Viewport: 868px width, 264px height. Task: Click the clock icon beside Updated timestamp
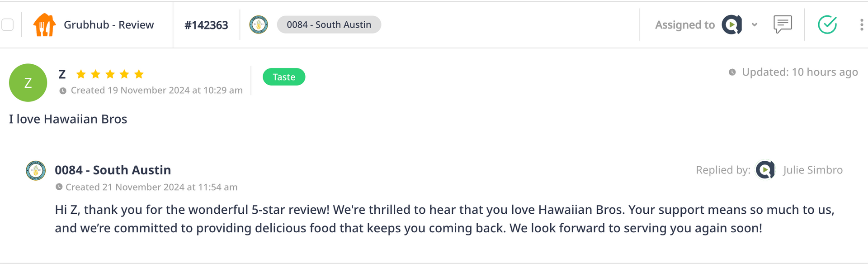pos(732,72)
